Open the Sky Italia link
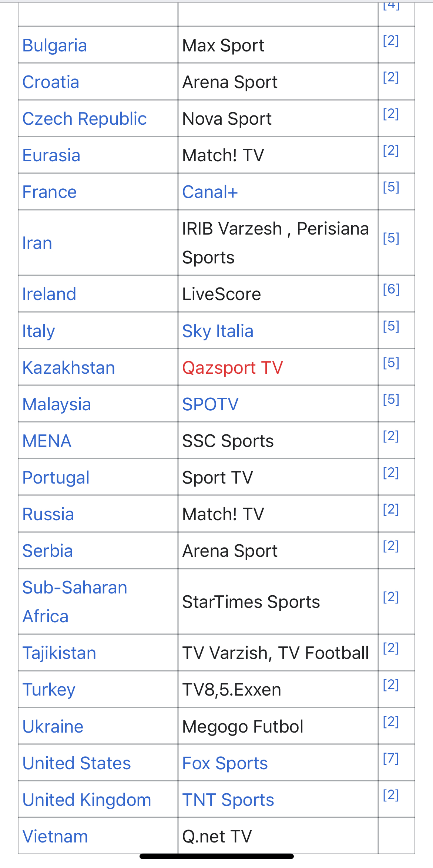The image size is (433, 868). tap(218, 331)
